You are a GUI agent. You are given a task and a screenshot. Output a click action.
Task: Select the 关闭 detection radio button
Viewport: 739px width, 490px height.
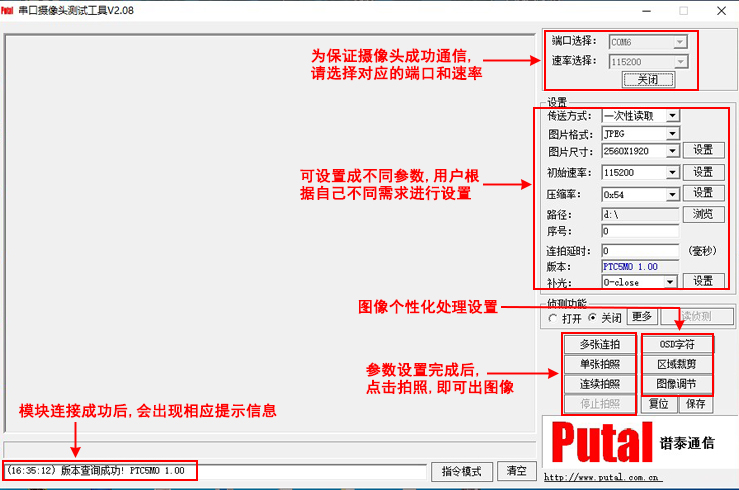(x=591, y=318)
